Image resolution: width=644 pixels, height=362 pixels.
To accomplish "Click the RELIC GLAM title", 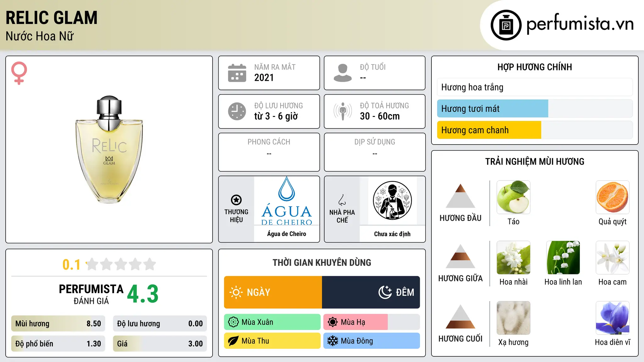I will point(52,18).
